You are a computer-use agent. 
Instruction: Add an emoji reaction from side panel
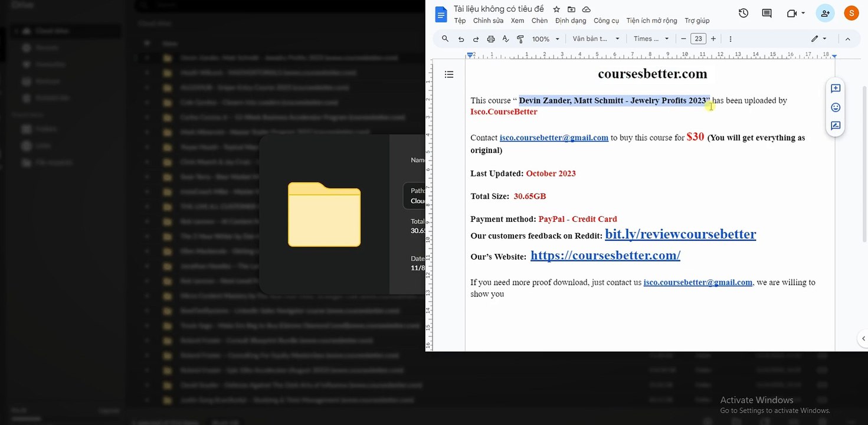click(836, 107)
